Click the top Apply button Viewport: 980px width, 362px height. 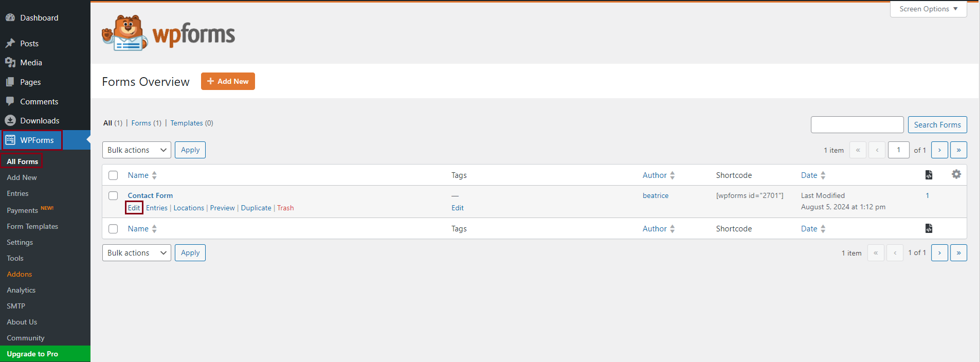(190, 150)
